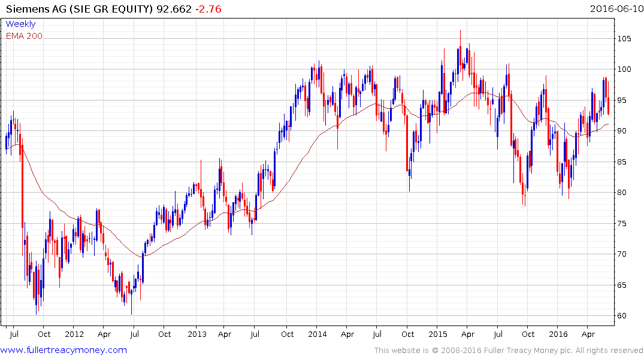Click the 2014 year label on time axis
The width and height of the screenshot is (644, 359).
click(x=317, y=334)
